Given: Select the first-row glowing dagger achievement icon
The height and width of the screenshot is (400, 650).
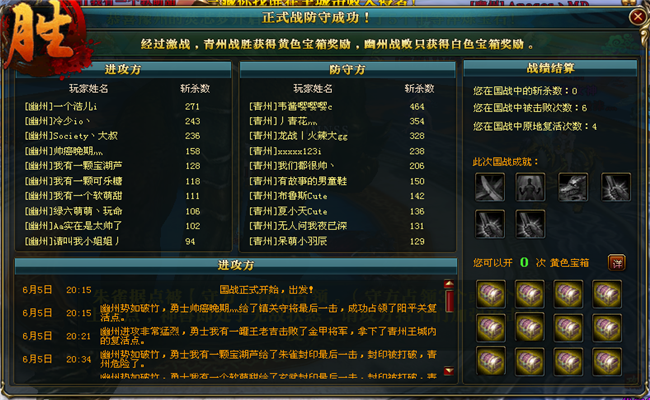Looking at the screenshot, I should (x=616, y=187).
